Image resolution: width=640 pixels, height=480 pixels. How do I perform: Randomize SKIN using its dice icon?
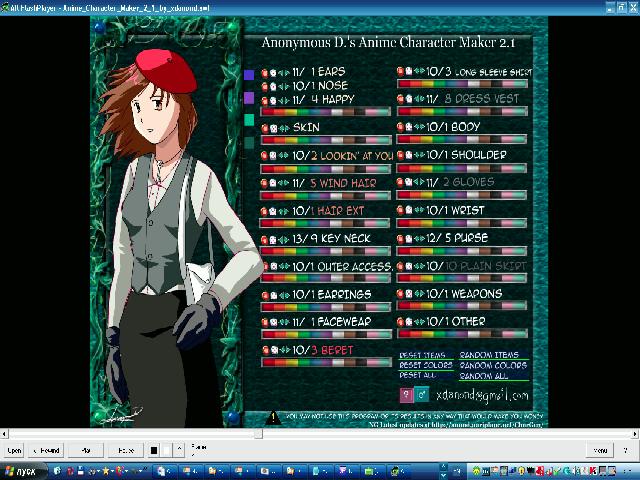[273, 128]
